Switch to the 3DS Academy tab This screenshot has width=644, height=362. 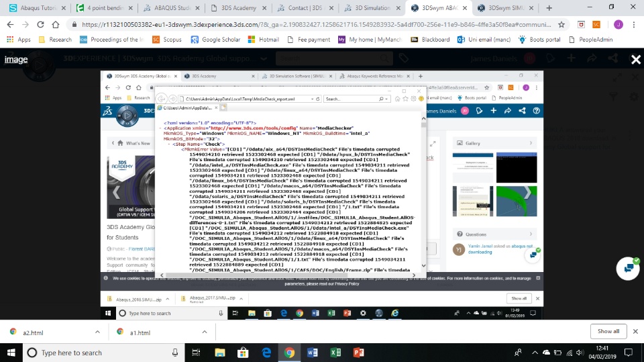pyautogui.click(x=238, y=8)
